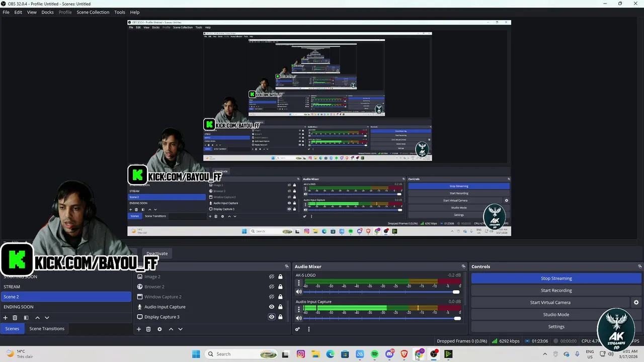Open source properties gear icon
This screenshot has width=644, height=362.
click(x=159, y=329)
